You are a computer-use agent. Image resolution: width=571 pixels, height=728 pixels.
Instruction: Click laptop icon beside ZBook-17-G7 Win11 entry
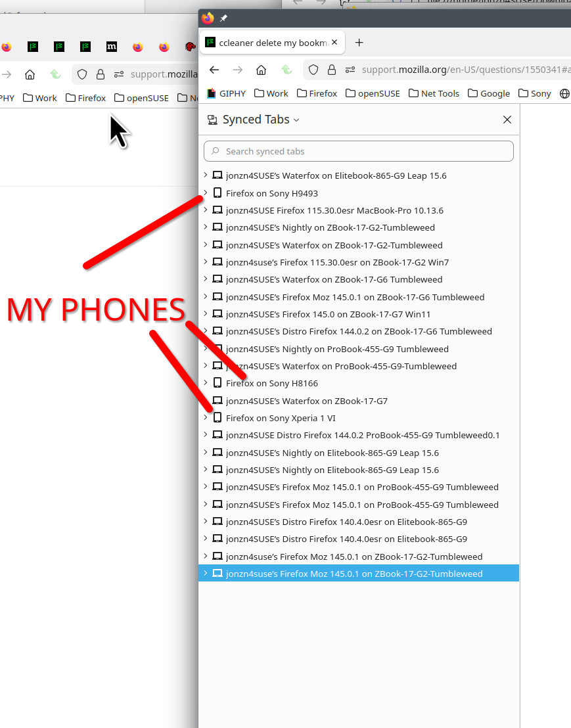click(x=217, y=314)
